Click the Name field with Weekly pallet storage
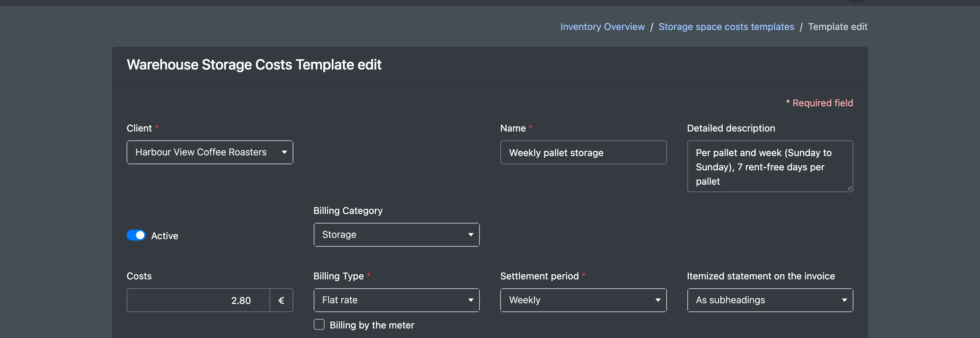The height and width of the screenshot is (338, 980). click(583, 152)
